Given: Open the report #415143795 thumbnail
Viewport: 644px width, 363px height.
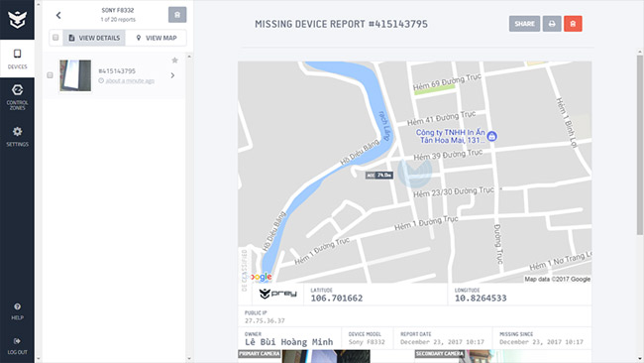Looking at the screenshot, I should pos(75,75).
